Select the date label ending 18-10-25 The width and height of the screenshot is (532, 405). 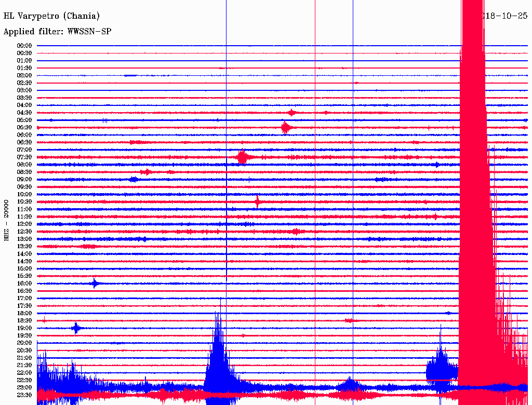(x=506, y=16)
